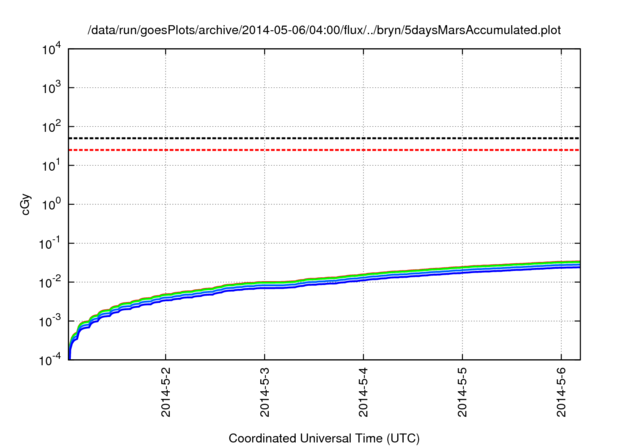
Task: Click the 10^0 y-axis tick label
Action: coord(51,204)
